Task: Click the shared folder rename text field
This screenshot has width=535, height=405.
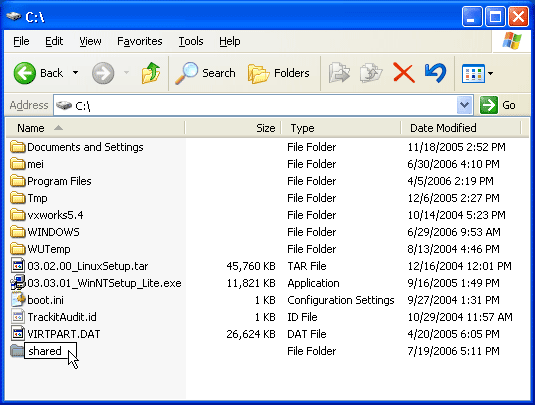Action: pyautogui.click(x=50, y=351)
